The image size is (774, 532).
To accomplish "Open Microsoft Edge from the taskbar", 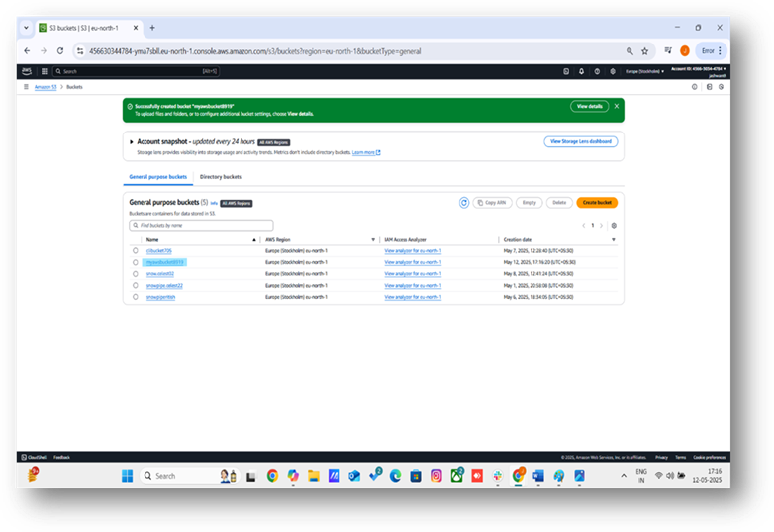I will (395, 476).
